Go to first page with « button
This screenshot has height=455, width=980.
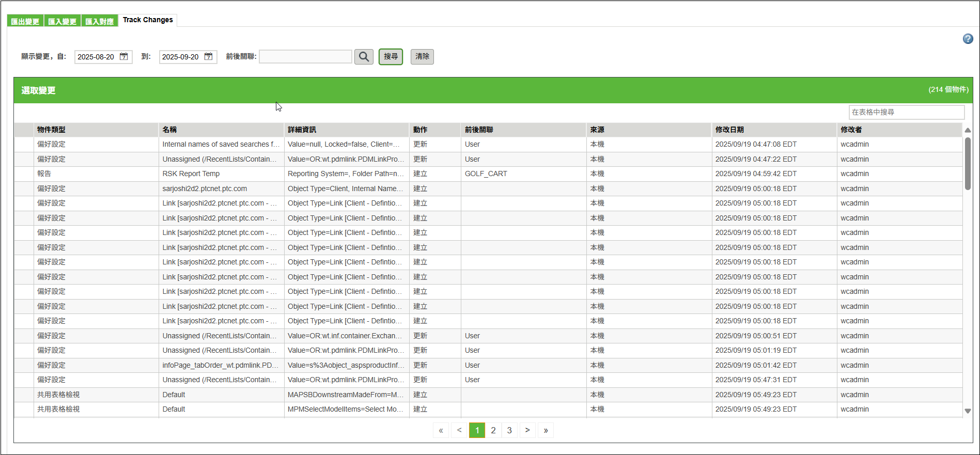pyautogui.click(x=441, y=430)
